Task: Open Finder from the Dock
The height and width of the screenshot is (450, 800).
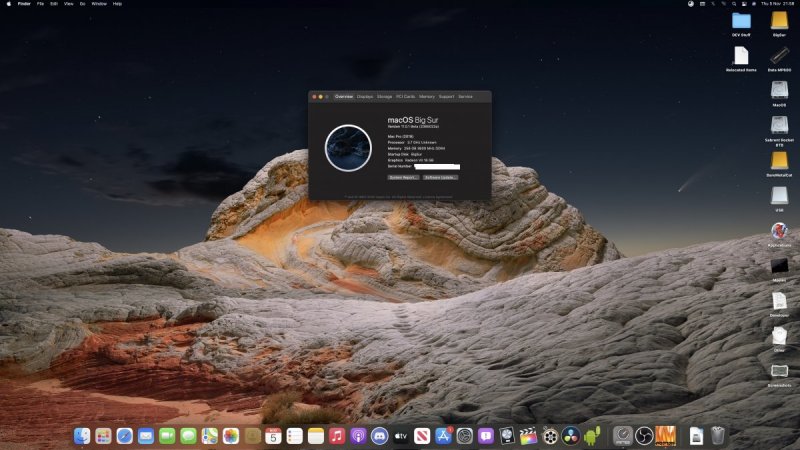Action: (x=82, y=435)
